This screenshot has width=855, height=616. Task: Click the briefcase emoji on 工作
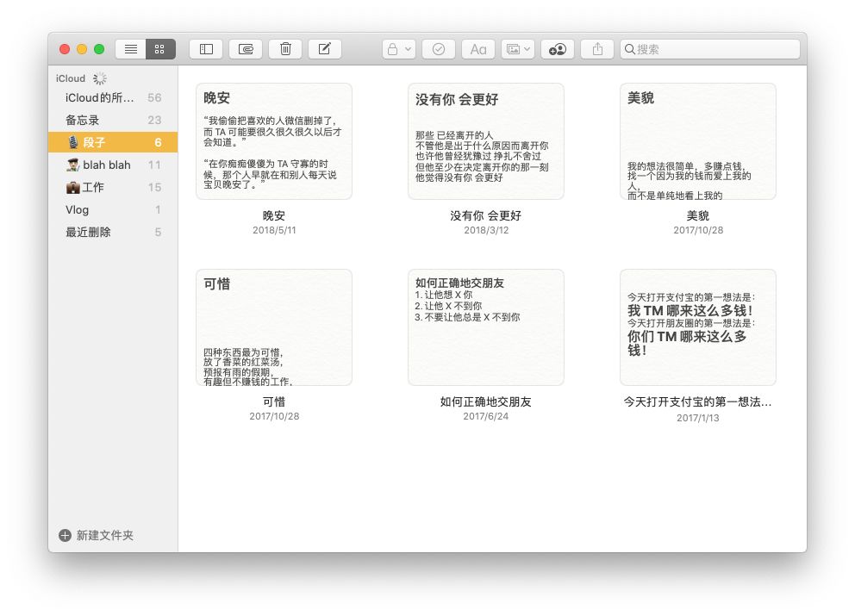coord(73,188)
